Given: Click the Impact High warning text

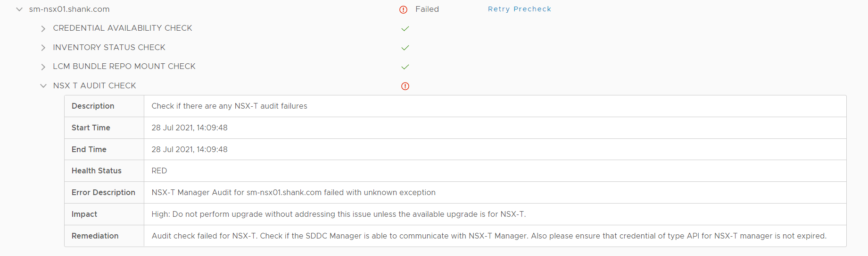Looking at the screenshot, I should coord(339,214).
